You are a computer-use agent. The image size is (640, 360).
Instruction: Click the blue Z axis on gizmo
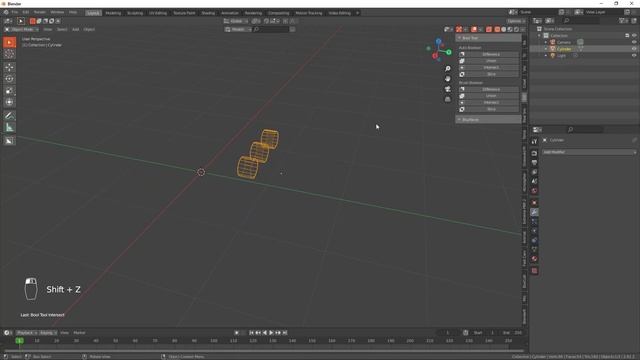439,41
